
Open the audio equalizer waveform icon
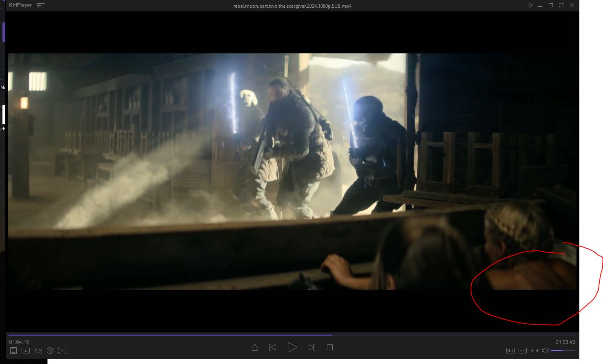[535, 351]
